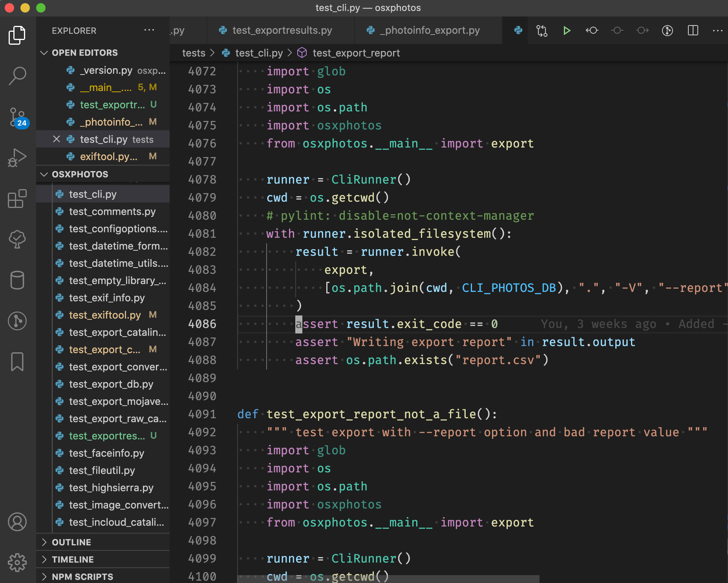Click the Run Python File play button
Viewport: 728px width, 583px height.
pos(566,31)
